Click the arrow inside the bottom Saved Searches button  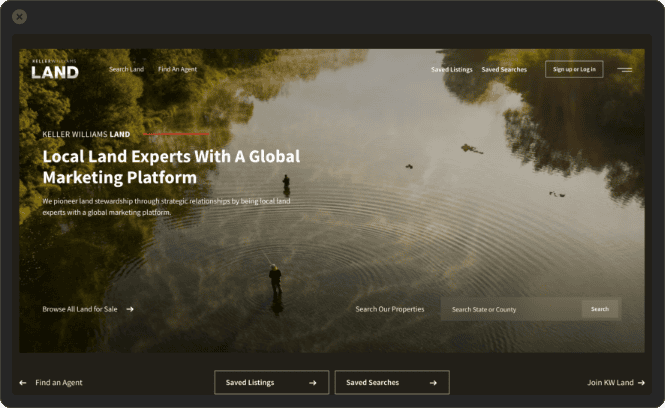click(x=433, y=382)
